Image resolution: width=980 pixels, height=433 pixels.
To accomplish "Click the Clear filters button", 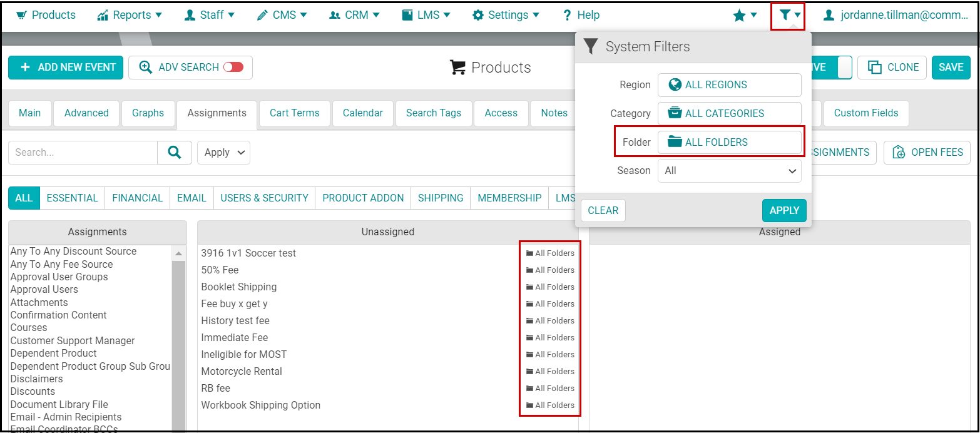I will tap(603, 211).
